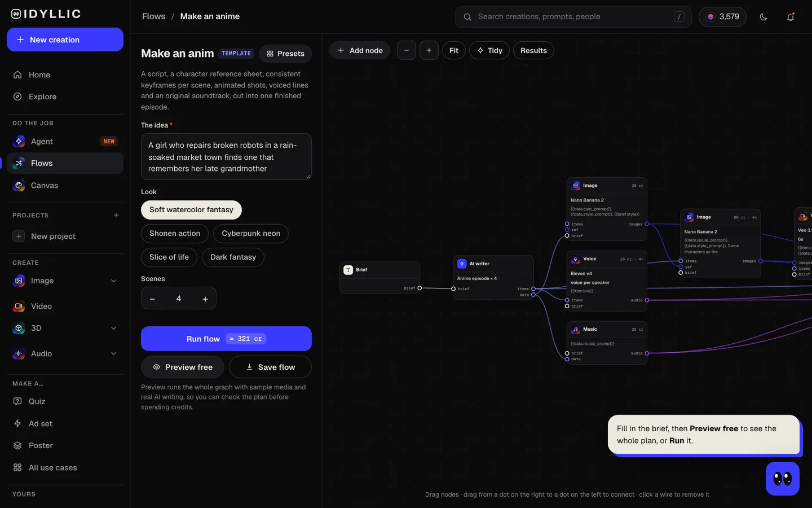This screenshot has height=508, width=812.
Task: Click the zoom in plus icon on the canvas toolbar
Action: 429,50
